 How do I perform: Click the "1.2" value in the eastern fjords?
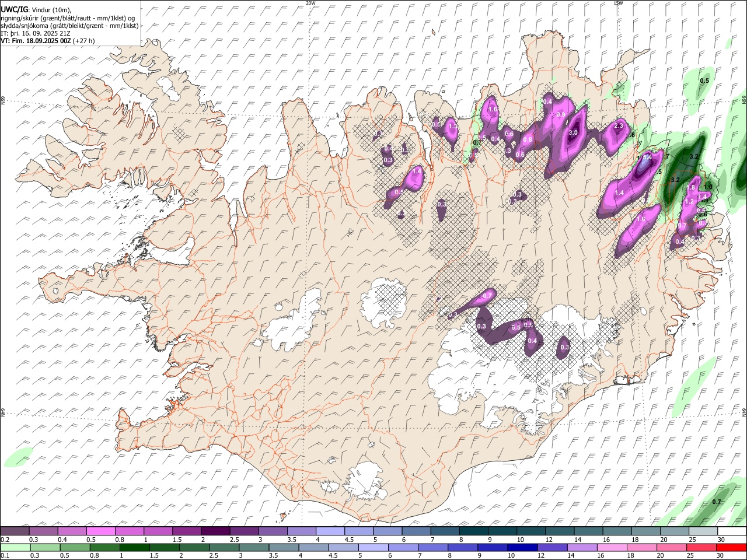point(689,201)
